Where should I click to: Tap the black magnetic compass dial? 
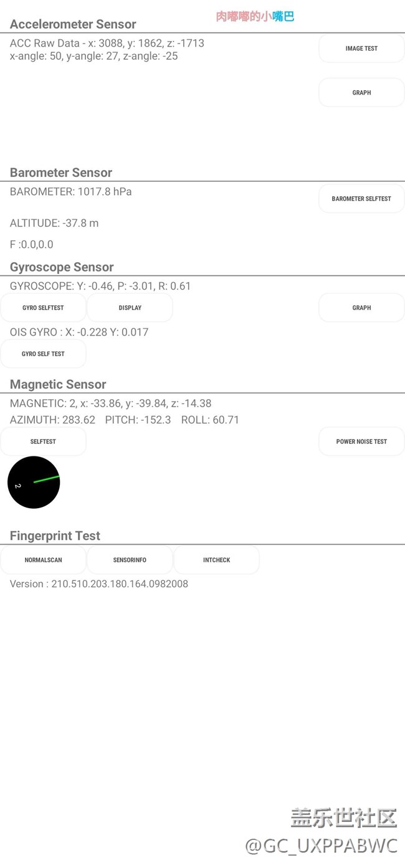click(34, 483)
